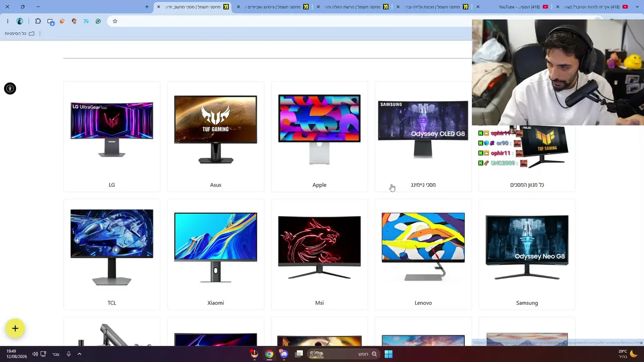Open a new browser tab
644x362 pixels.
tap(147, 7)
